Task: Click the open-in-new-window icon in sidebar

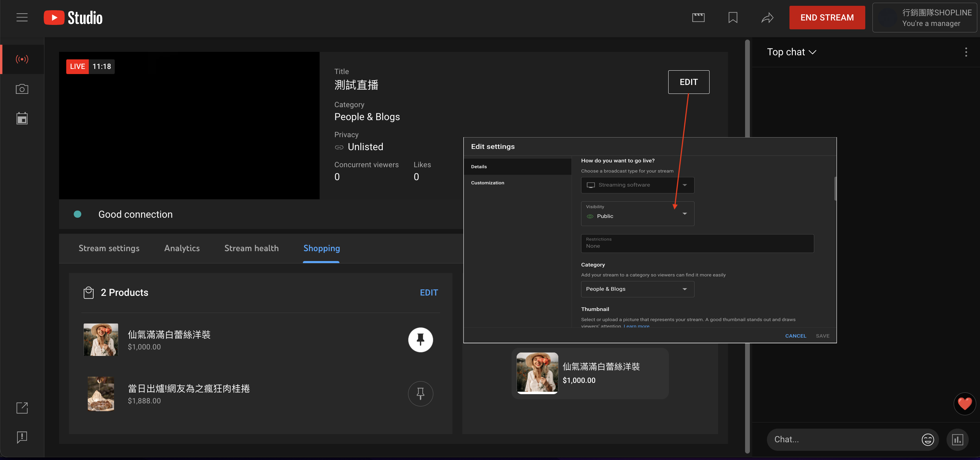Action: click(22, 407)
